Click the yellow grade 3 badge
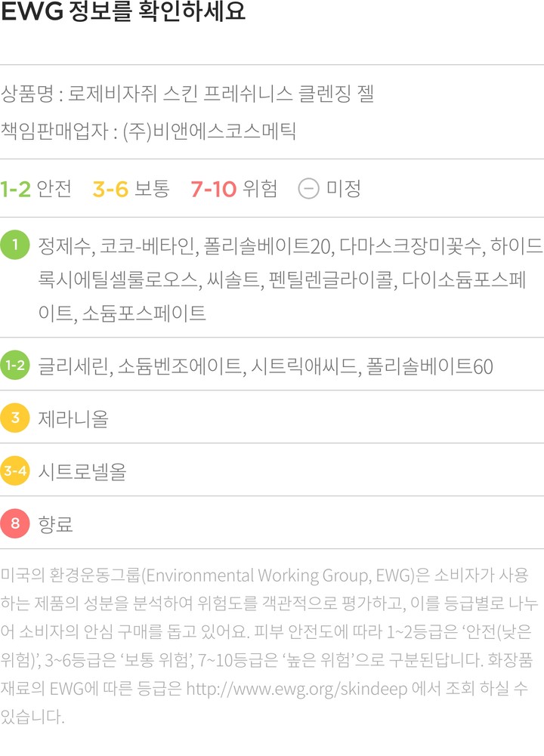544x756 pixels. (x=15, y=418)
